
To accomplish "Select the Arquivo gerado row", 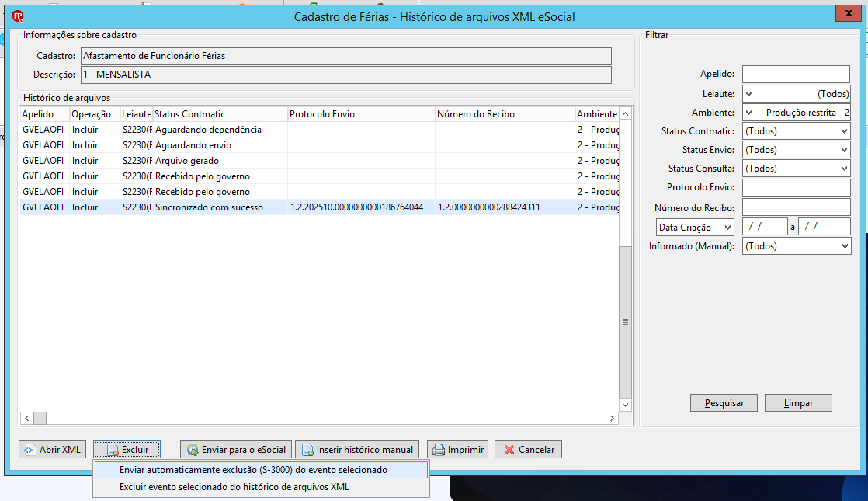I will (319, 161).
